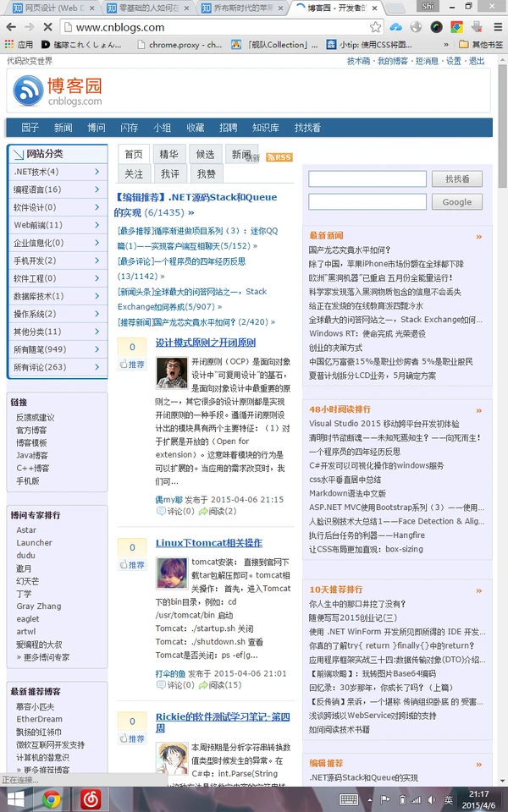Open the 小tip: 使用CSS bookmark
This screenshot has width=508, height=812.
(369, 45)
